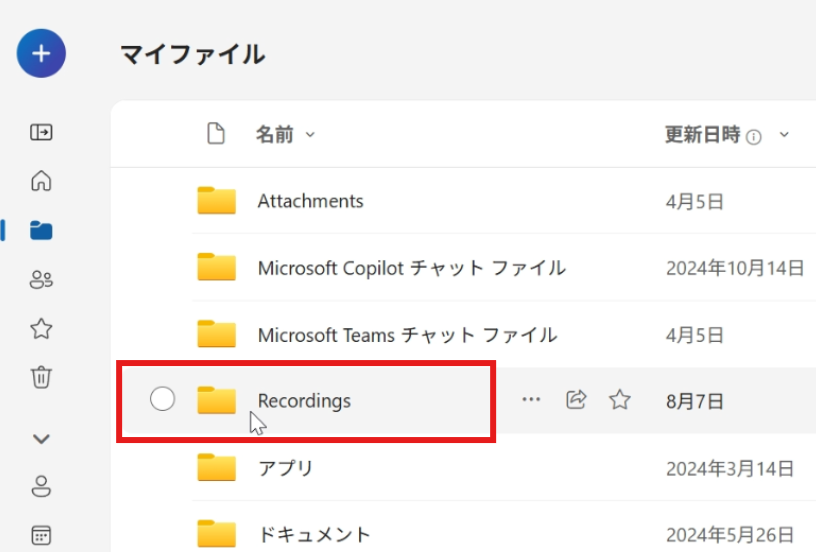Image resolution: width=816 pixels, height=552 pixels.
Task: Expand the 更新日時 column dropdown chevron
Action: (783, 135)
